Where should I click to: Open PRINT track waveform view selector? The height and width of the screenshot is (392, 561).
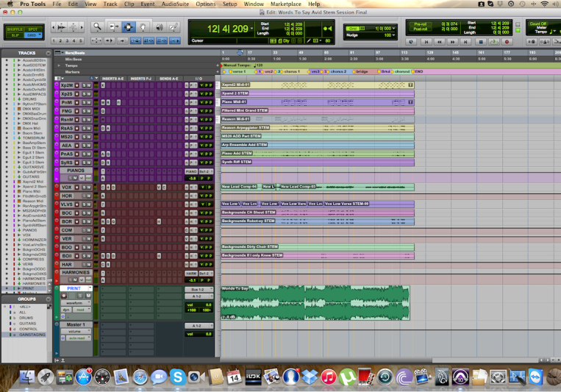pos(76,303)
